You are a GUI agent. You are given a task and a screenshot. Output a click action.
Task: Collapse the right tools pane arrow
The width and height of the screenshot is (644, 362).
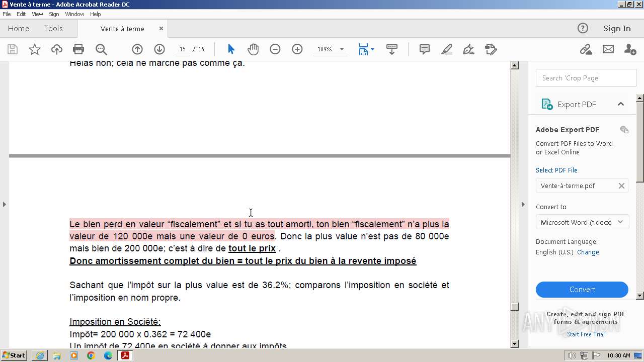coord(523,204)
